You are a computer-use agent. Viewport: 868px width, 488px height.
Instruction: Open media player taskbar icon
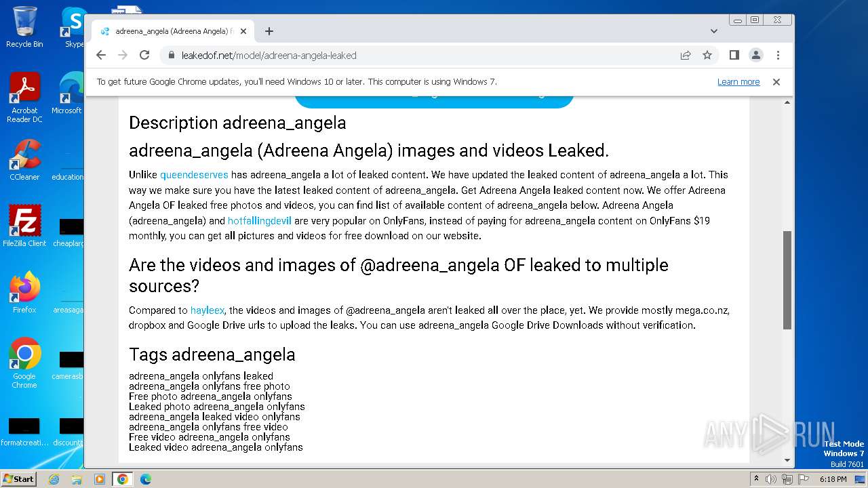tap(100, 479)
